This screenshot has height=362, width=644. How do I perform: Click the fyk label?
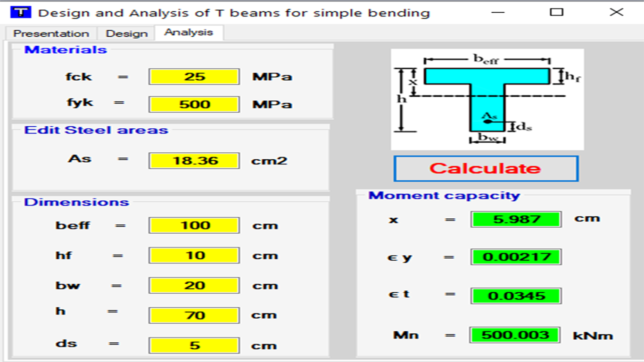[80, 103]
